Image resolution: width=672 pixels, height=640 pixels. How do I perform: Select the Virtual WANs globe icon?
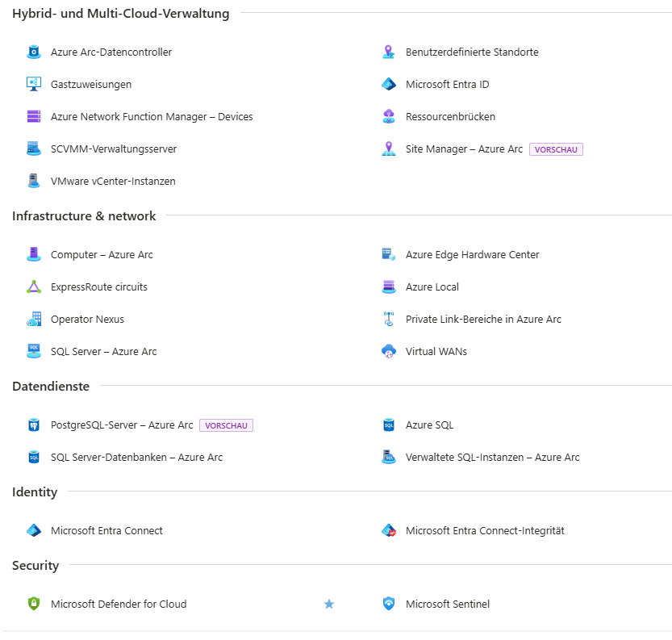tap(389, 351)
